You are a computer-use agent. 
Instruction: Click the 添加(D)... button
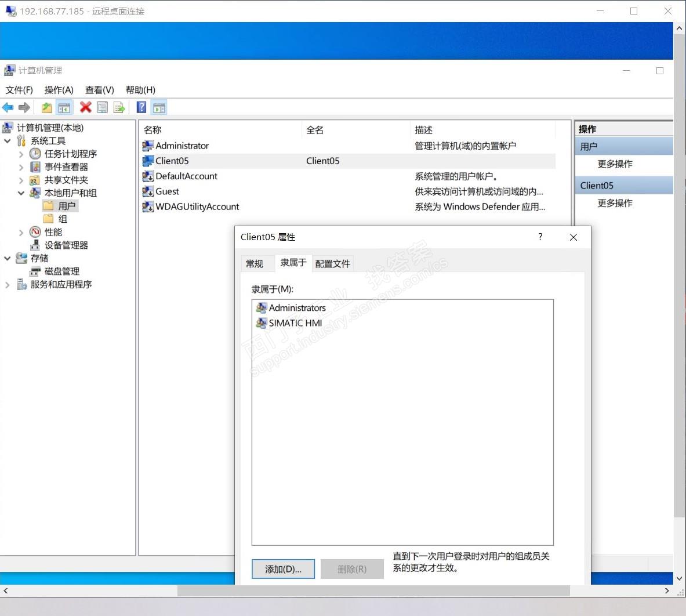(x=283, y=569)
